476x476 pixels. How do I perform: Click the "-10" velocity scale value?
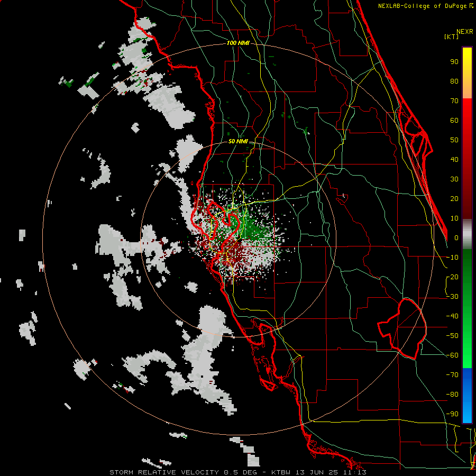coord(452,258)
